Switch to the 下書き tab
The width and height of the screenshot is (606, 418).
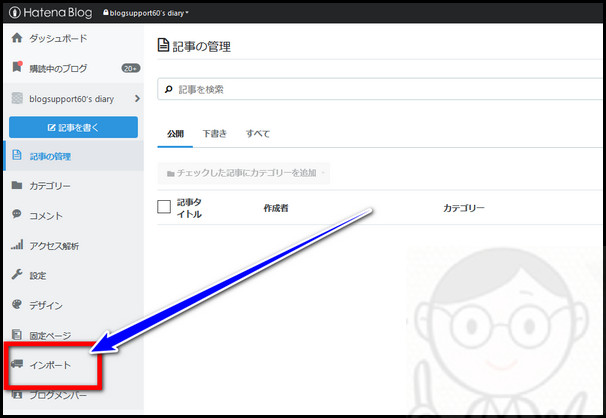click(214, 134)
